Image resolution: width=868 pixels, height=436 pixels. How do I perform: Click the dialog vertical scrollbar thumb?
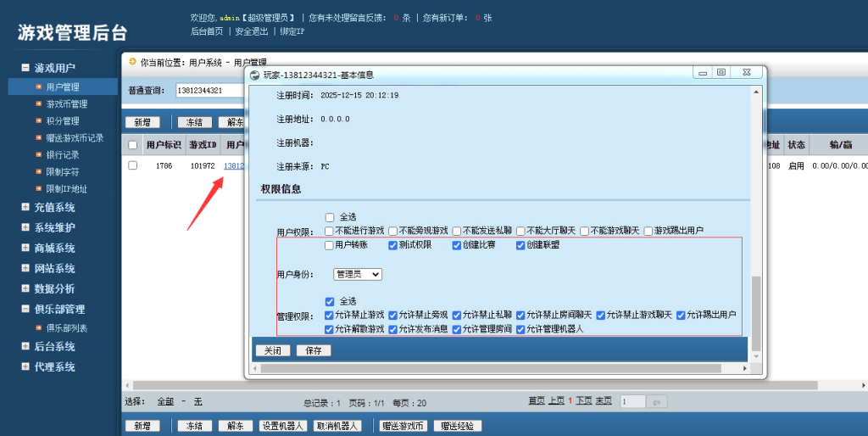pyautogui.click(x=755, y=313)
